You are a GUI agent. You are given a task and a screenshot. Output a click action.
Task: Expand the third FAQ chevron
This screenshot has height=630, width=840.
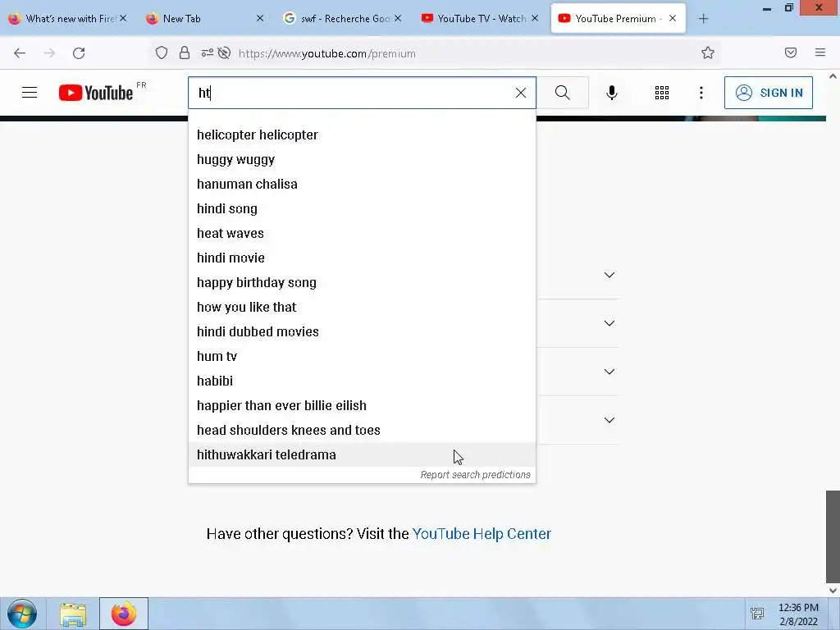609,372
